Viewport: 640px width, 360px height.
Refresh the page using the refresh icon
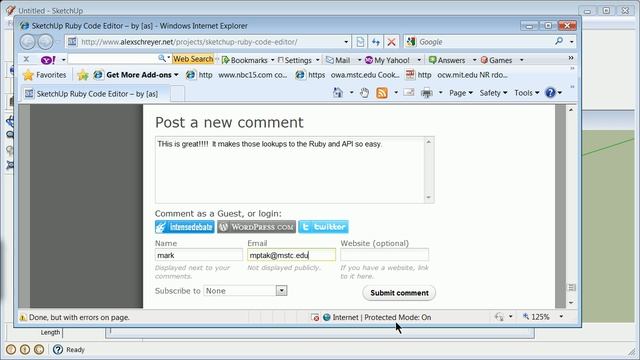tap(376, 42)
